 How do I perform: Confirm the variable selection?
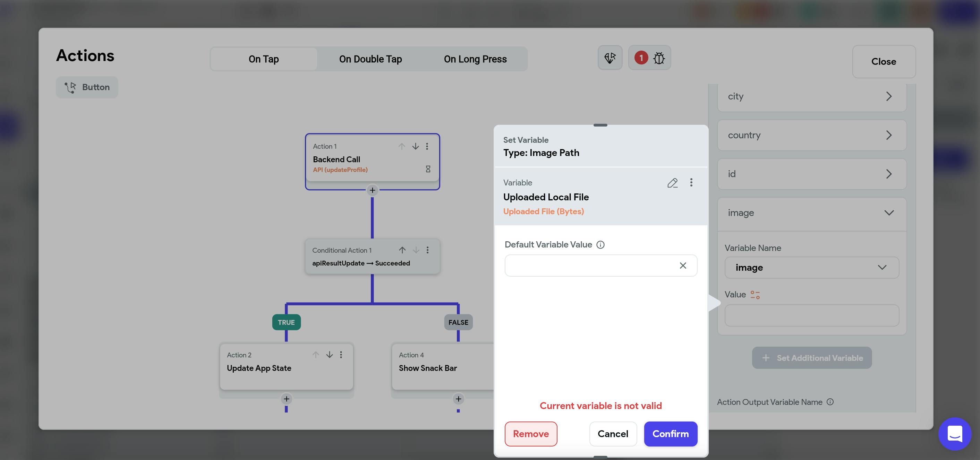pos(670,434)
